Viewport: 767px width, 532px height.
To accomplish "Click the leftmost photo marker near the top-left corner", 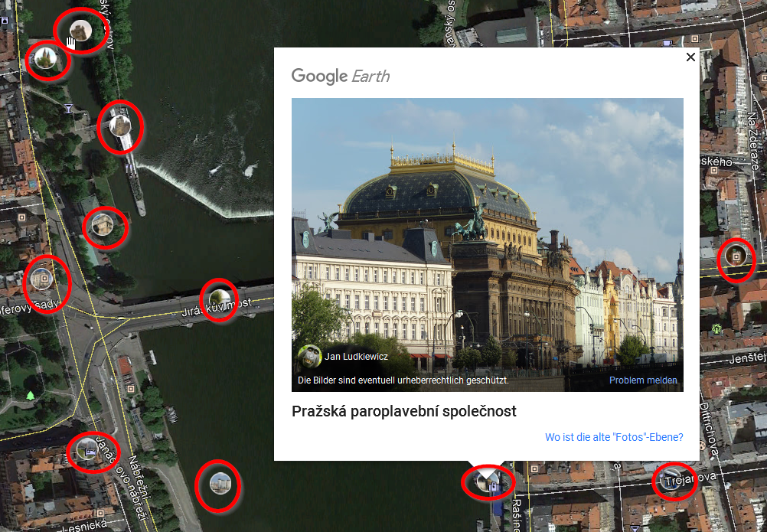I will tap(47, 59).
